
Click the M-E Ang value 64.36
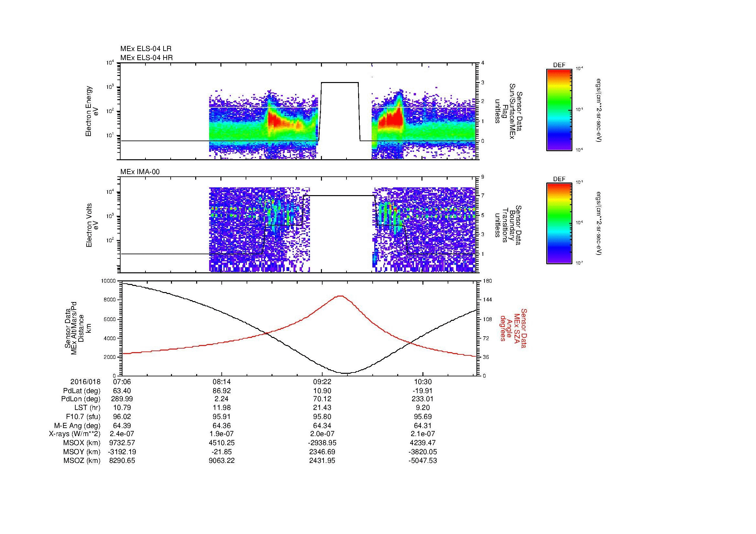(222, 426)
